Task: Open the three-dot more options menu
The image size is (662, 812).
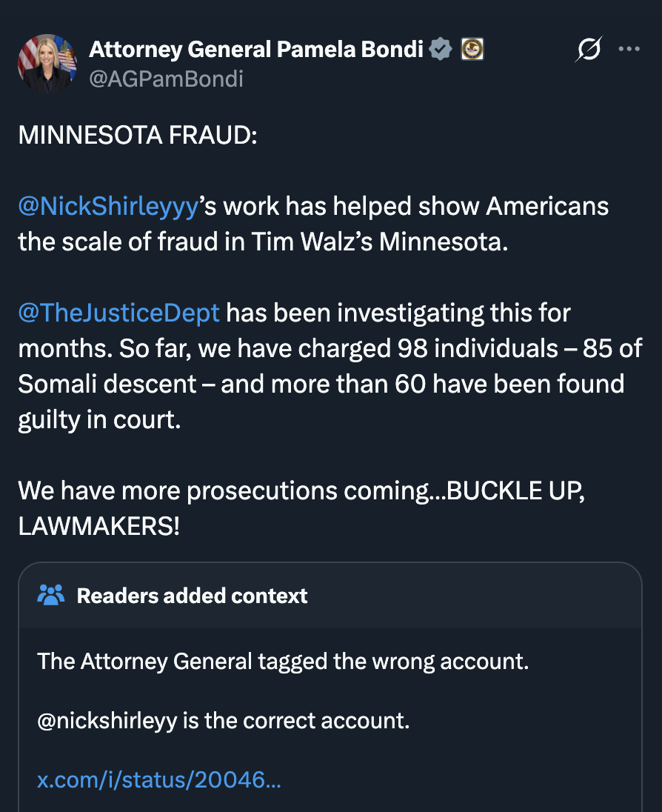Action: click(628, 50)
